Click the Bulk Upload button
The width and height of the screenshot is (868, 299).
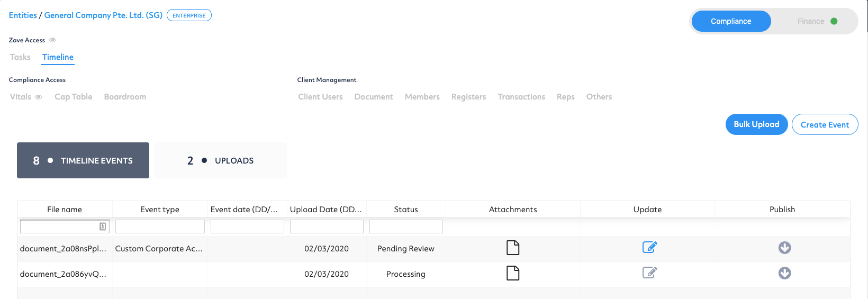[756, 124]
